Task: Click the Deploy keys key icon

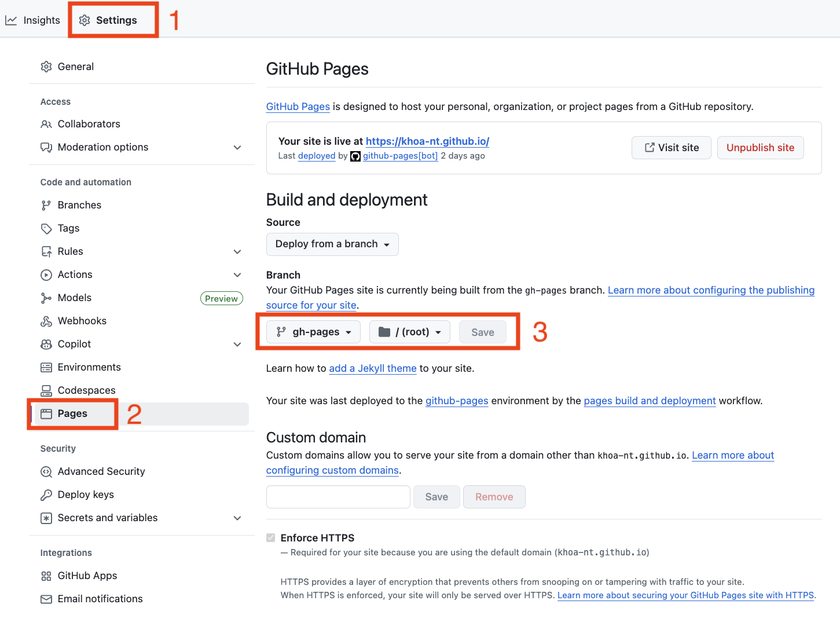Action: 46,495
